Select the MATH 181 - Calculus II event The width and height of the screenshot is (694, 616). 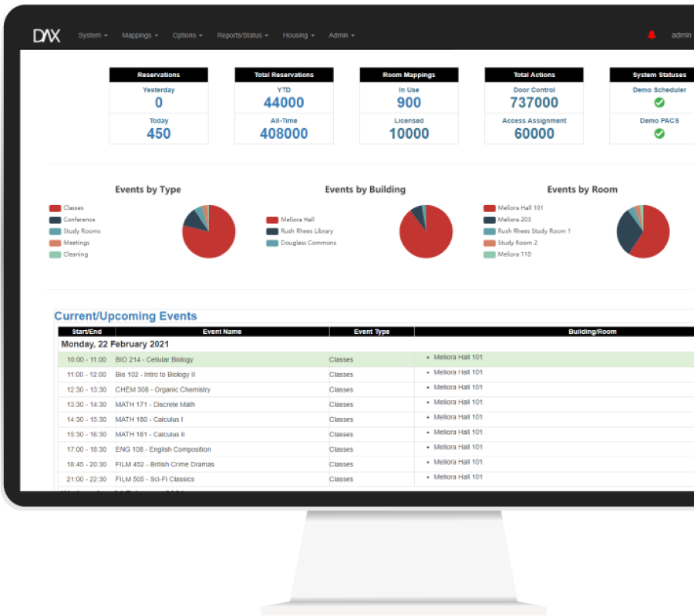pos(150,435)
